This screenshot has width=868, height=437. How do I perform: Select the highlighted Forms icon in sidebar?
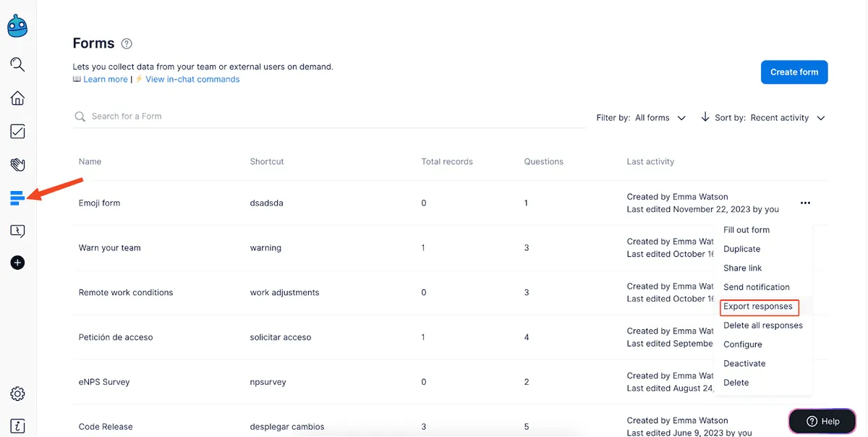pos(17,197)
